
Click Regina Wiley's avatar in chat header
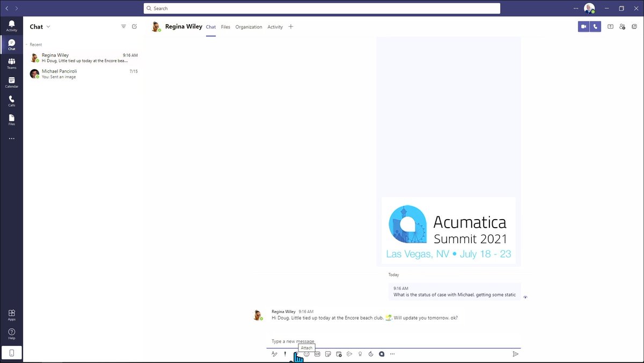tap(156, 26)
